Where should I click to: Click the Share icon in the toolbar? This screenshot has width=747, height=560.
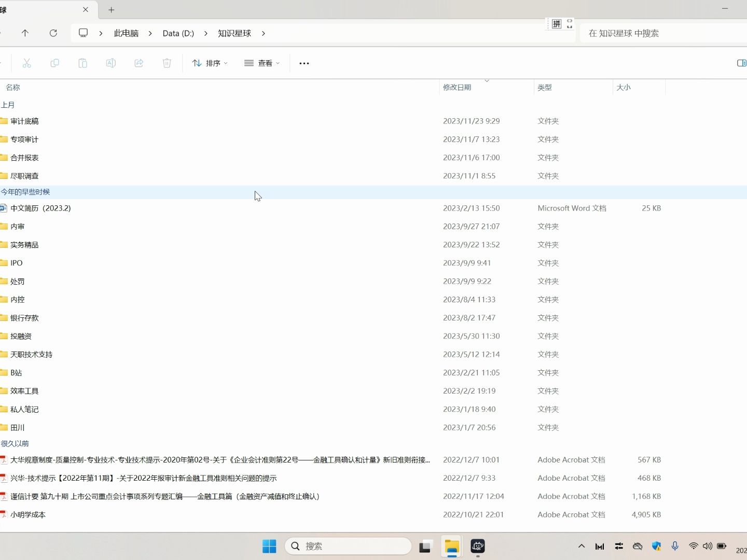tap(139, 63)
